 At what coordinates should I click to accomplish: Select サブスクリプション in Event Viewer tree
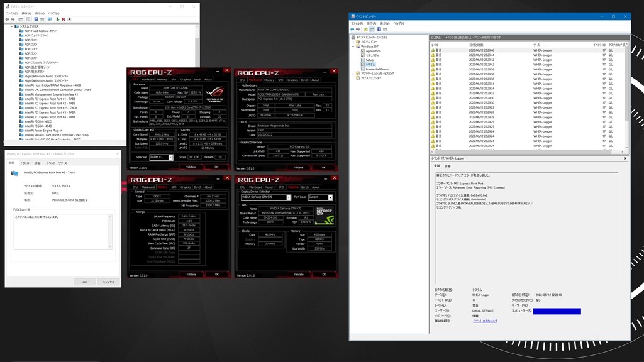(x=371, y=78)
